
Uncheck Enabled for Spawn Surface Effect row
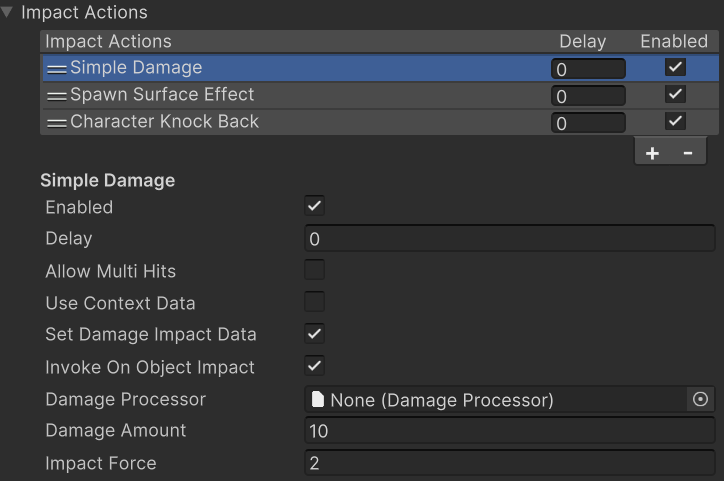[675, 95]
